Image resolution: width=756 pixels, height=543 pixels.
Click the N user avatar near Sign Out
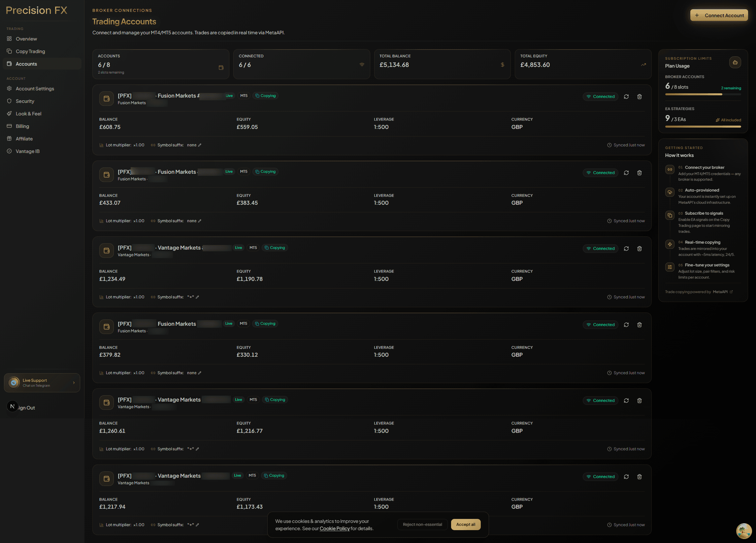(x=12, y=406)
